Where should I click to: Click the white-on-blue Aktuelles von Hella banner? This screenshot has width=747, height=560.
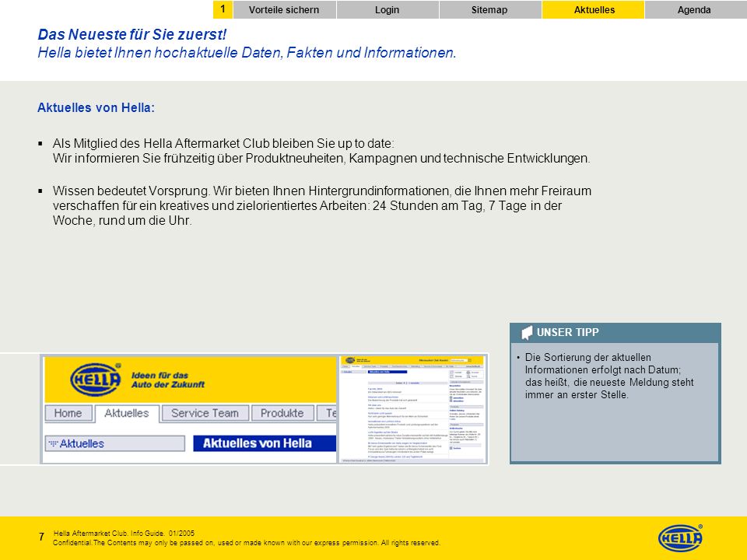265,443
